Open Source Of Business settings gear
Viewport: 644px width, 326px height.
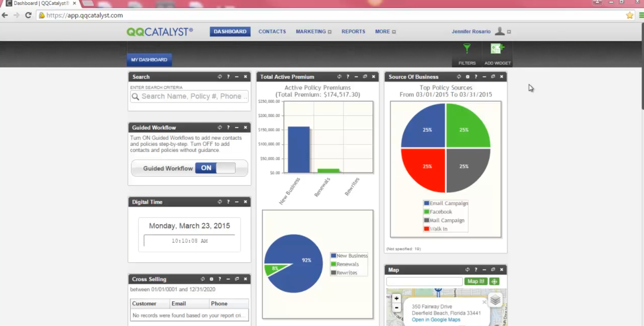click(467, 77)
